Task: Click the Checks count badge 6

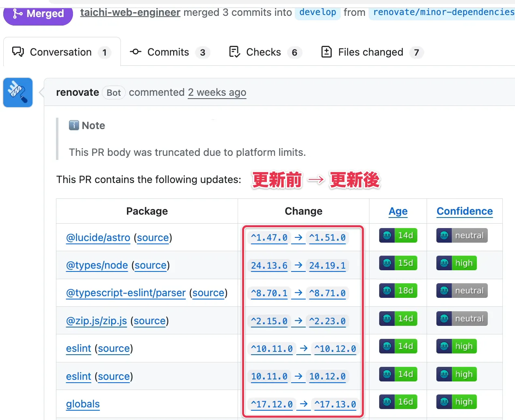Action: [295, 52]
